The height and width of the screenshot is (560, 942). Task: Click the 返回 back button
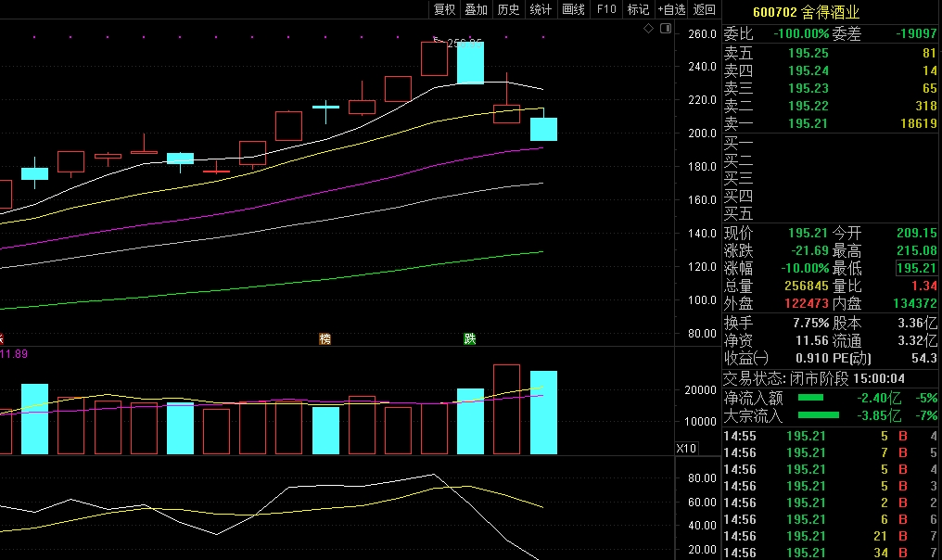[x=704, y=9]
